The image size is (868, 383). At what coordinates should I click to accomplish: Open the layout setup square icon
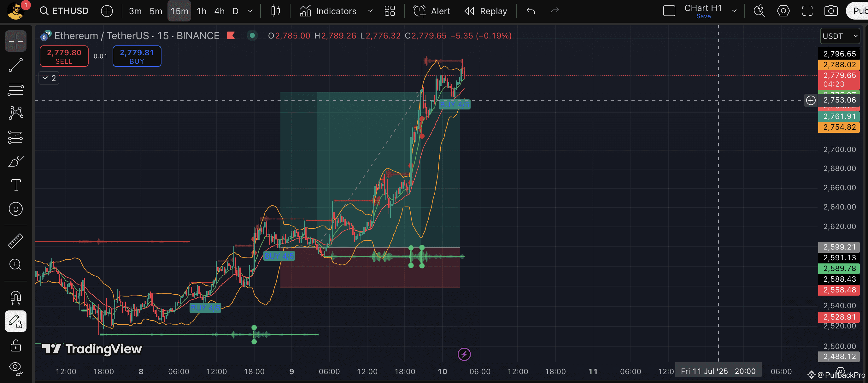click(x=669, y=11)
